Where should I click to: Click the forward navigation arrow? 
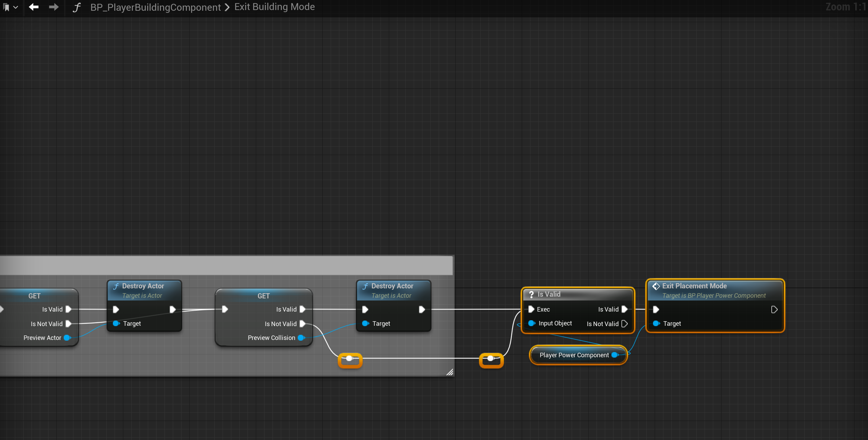pyautogui.click(x=54, y=7)
